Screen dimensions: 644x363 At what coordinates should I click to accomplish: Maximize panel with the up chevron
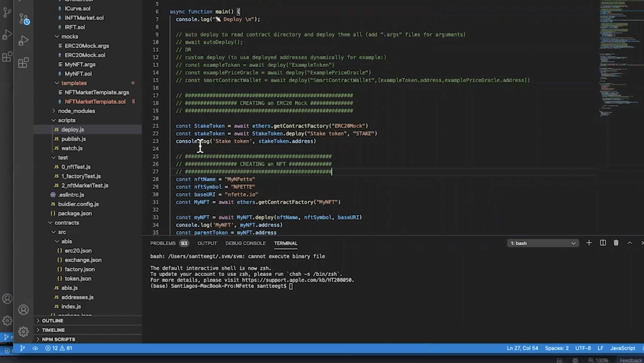(630, 243)
